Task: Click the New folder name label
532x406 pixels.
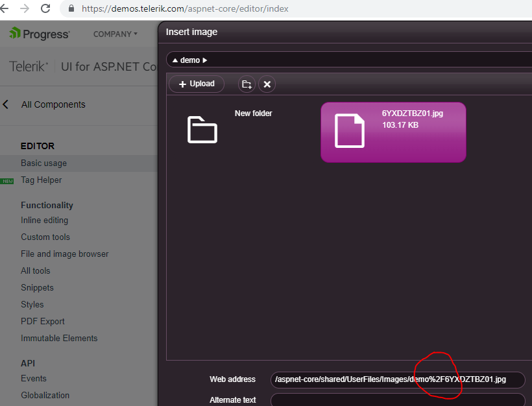Action: pos(254,113)
